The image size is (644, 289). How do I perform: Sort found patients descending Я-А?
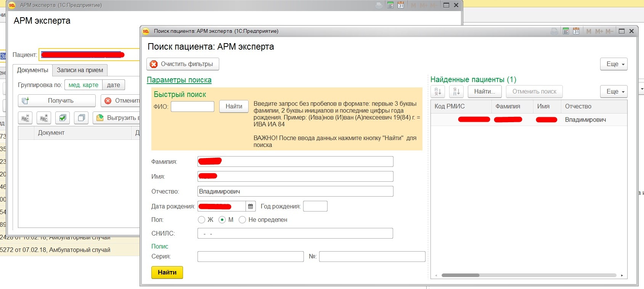pos(456,92)
